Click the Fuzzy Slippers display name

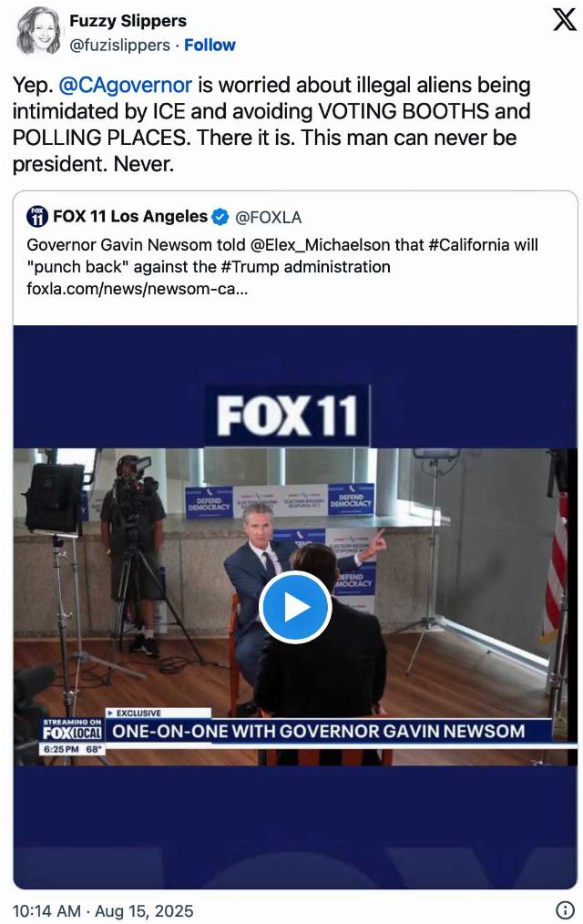pos(128,21)
